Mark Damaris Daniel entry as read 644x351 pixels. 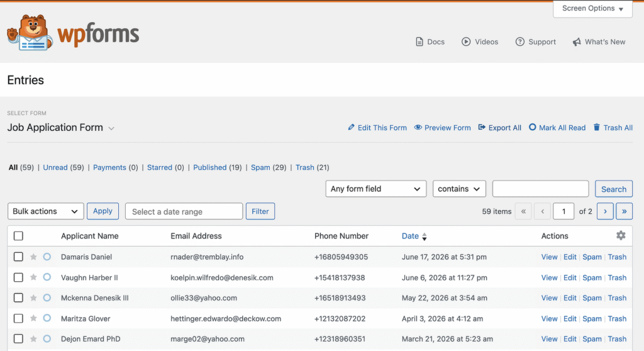[x=47, y=257]
